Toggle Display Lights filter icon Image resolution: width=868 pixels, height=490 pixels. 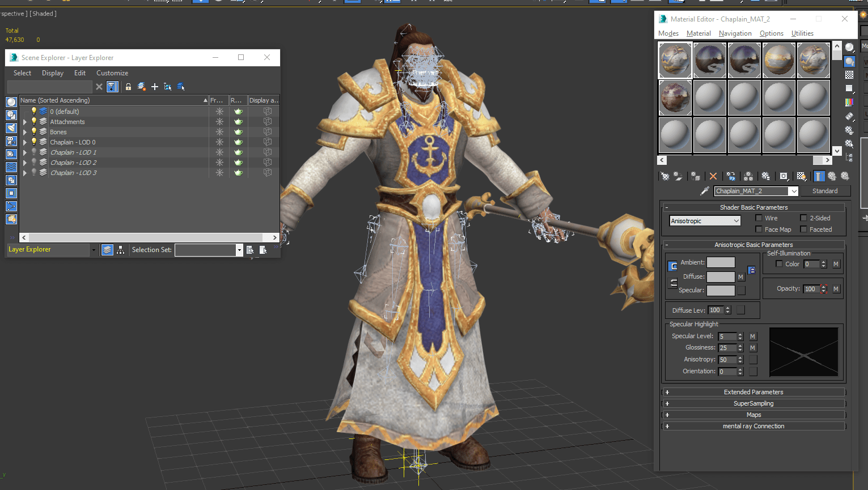click(11, 128)
